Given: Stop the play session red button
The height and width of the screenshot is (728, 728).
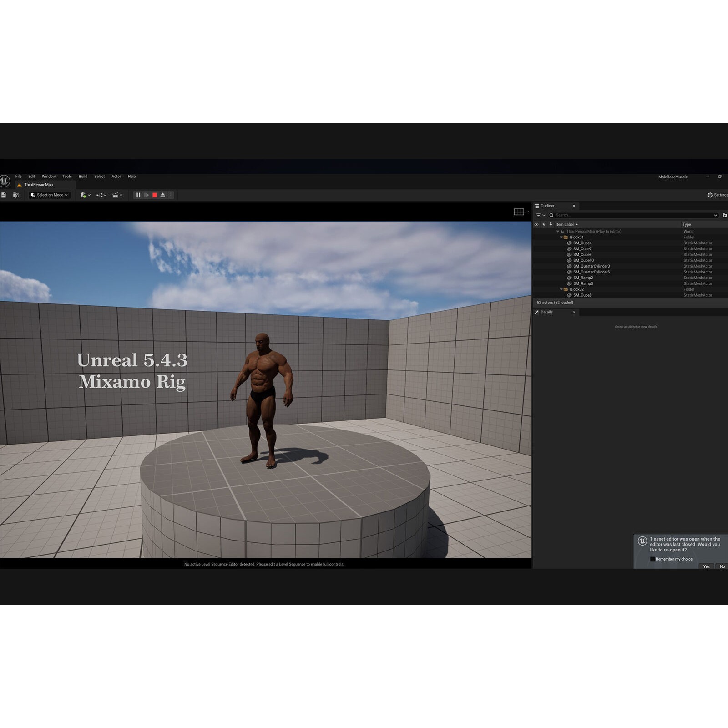Looking at the screenshot, I should [x=155, y=195].
